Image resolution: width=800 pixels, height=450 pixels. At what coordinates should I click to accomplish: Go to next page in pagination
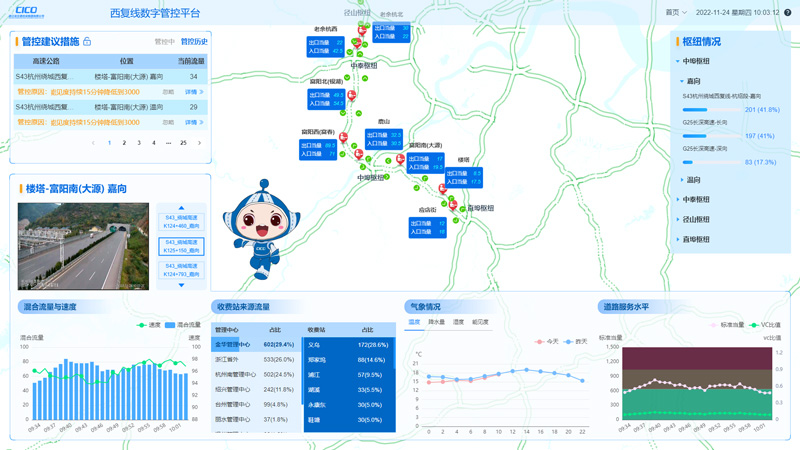point(199,143)
